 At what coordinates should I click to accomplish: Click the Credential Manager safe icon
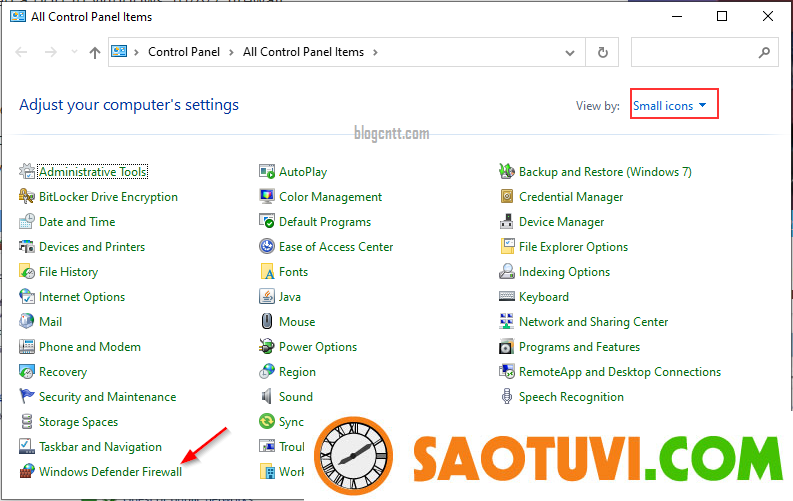point(507,197)
